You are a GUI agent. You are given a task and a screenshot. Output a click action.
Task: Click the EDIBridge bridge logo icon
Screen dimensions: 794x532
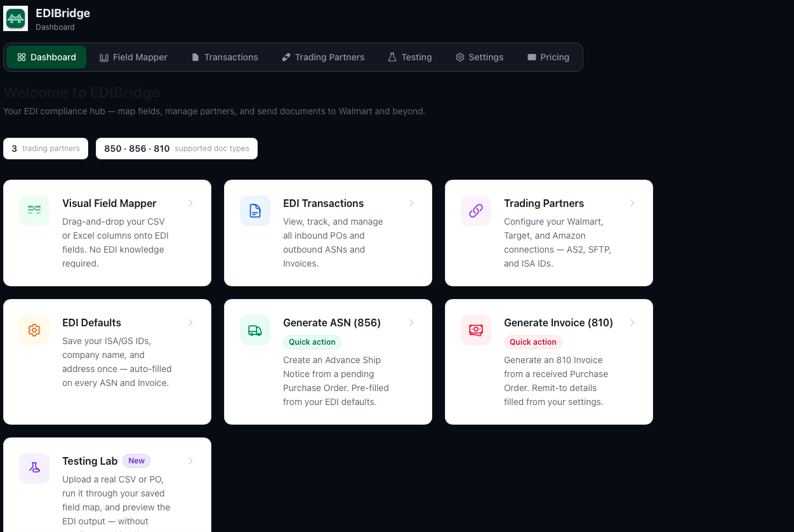coord(16,19)
